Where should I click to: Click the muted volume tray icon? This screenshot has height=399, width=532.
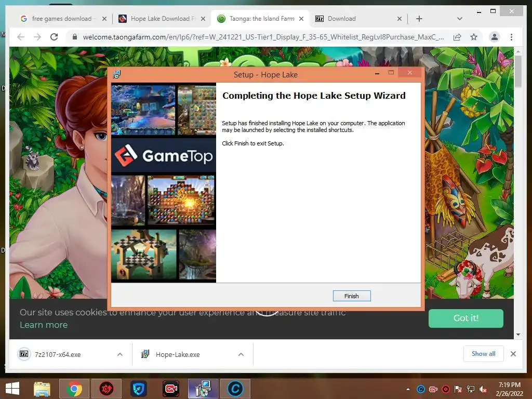pos(483,389)
